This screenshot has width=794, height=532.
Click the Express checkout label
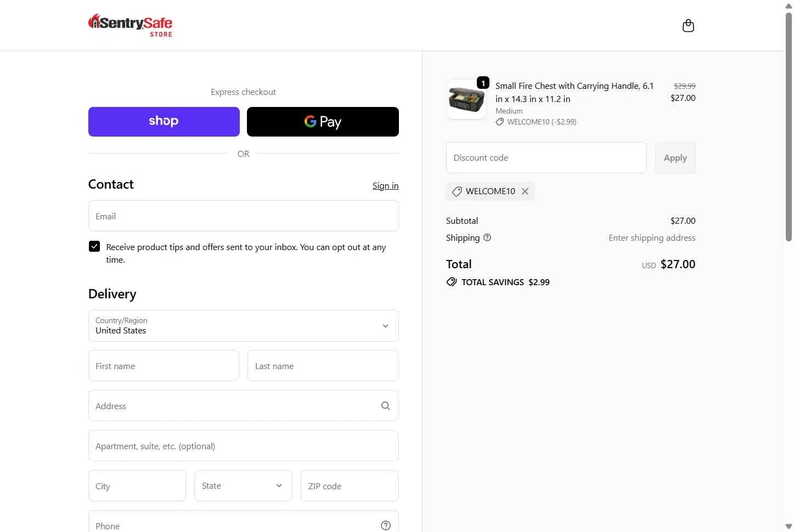pyautogui.click(x=243, y=92)
